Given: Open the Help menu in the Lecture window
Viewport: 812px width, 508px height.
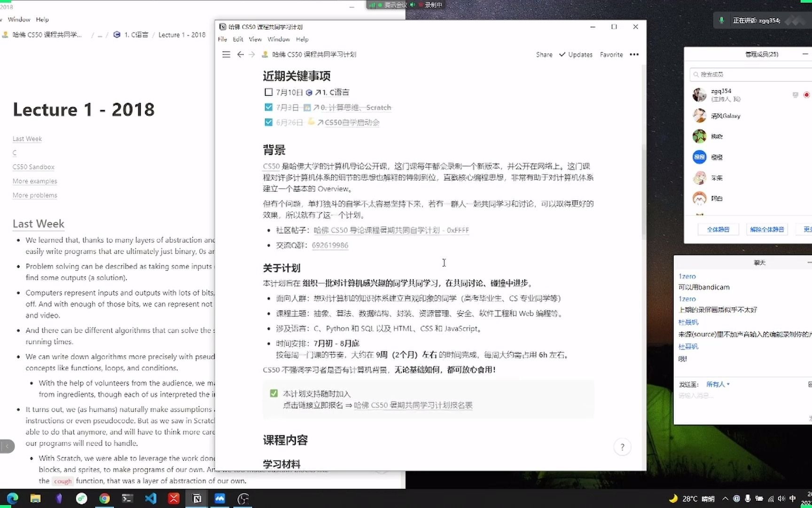Looking at the screenshot, I should pos(42,20).
